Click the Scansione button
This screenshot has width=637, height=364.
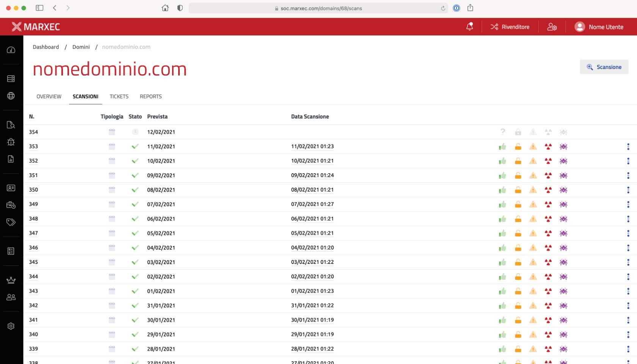pyautogui.click(x=604, y=67)
